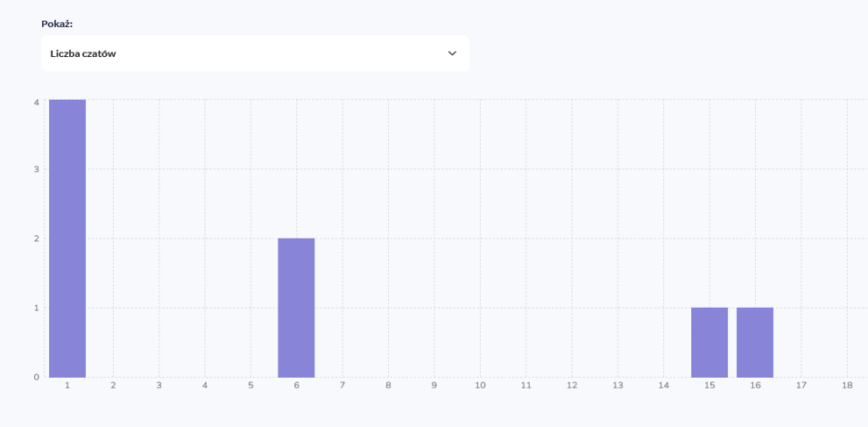Open the "Liczba czatów" dropdown
Viewport: 868px width, 427px height.
[254, 53]
